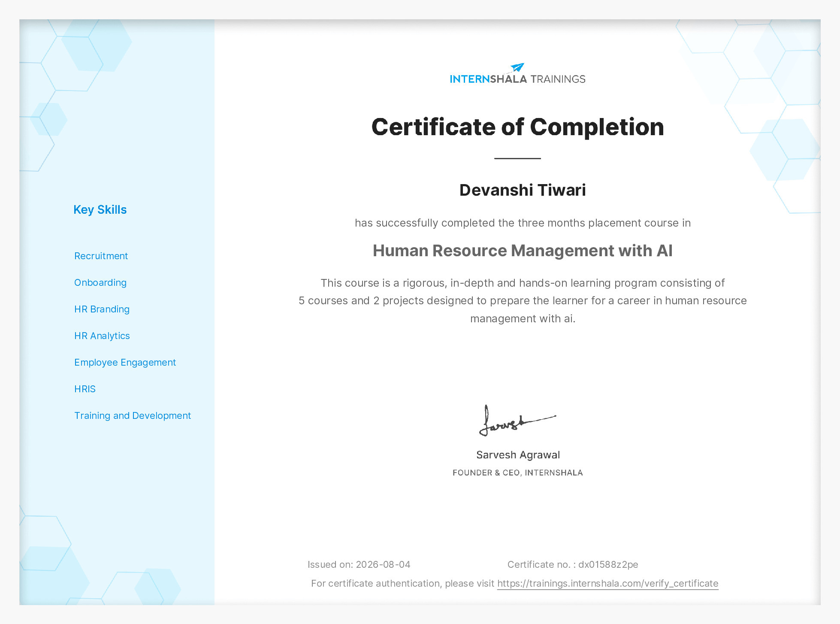Viewport: 840px width, 624px height.
Task: Open the verify_certificate authentication link
Action: [x=607, y=583]
